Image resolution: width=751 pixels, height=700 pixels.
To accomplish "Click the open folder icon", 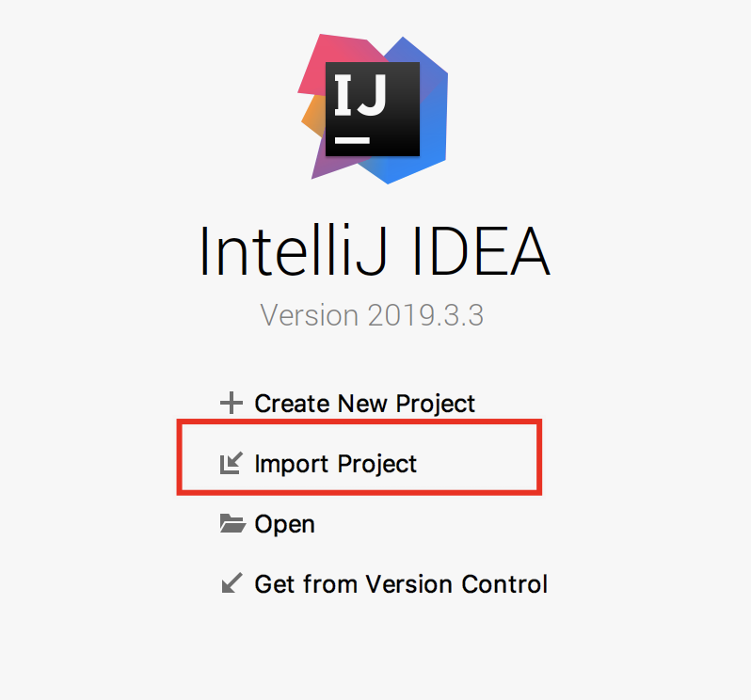I will click(x=232, y=523).
